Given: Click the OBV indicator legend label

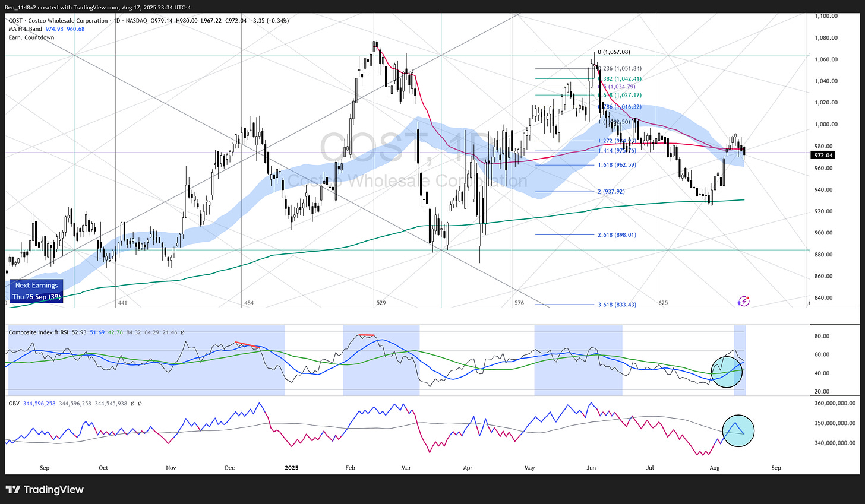Looking at the screenshot, I should [14, 404].
